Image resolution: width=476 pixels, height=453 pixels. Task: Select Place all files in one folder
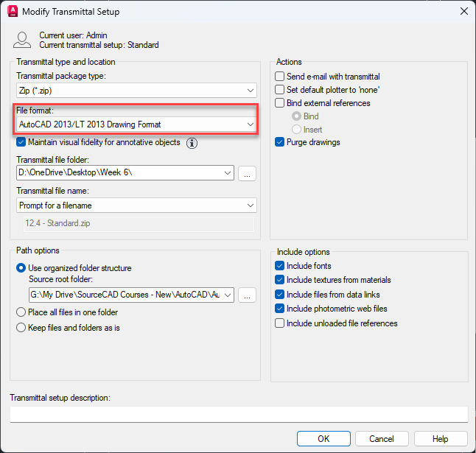click(x=67, y=312)
